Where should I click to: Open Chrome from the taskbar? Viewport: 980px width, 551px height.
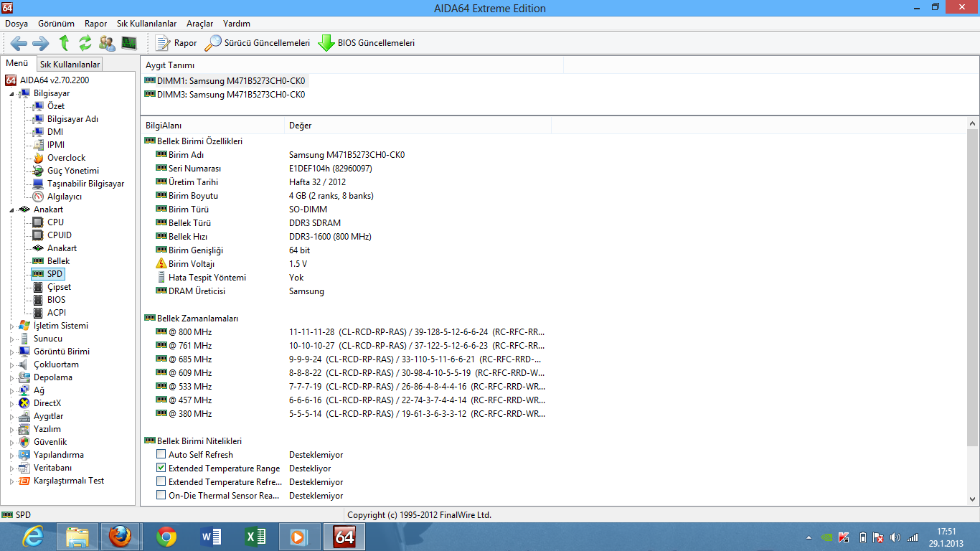click(x=166, y=537)
